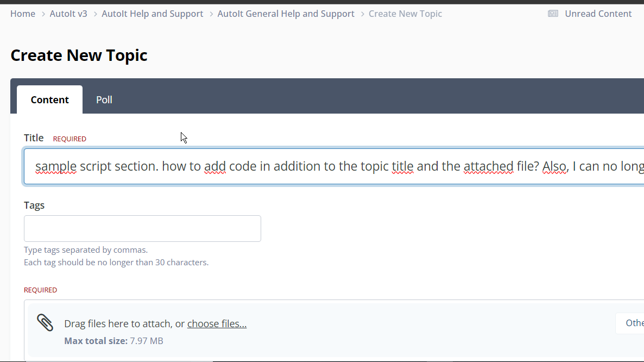Click the chevron separator after Home breadcrumb

pos(43,14)
